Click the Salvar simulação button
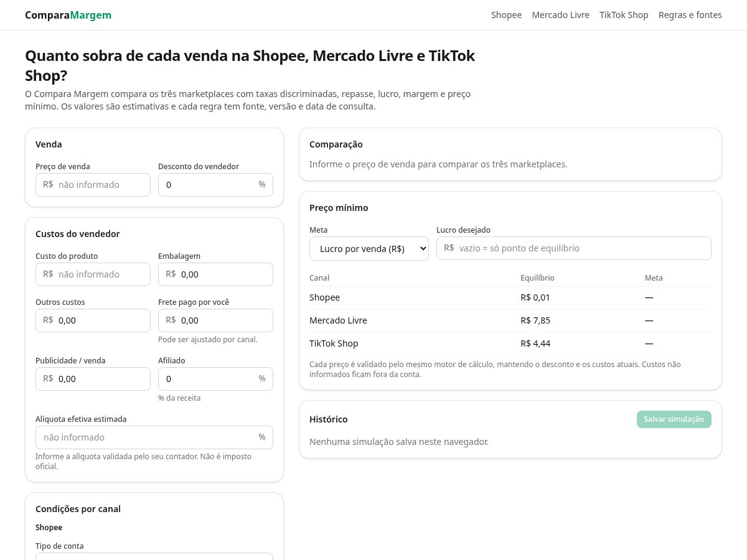Image resolution: width=747 pixels, height=560 pixels. 674,419
